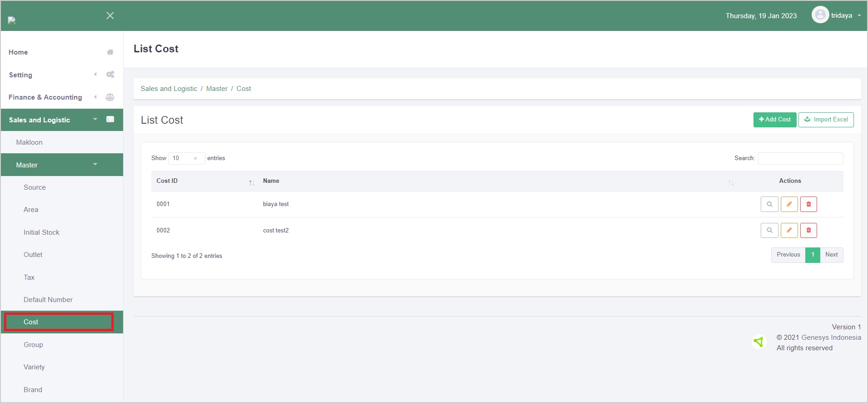Open the entries-per-page dropdown showing 10

tap(186, 158)
